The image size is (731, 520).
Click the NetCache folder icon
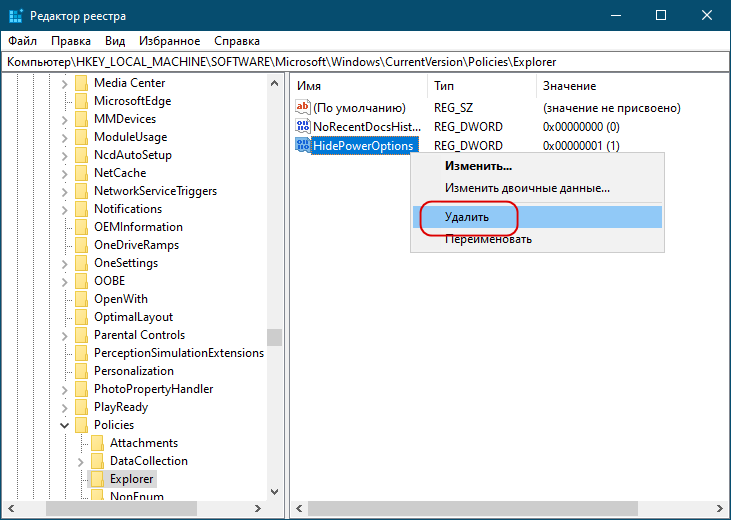click(x=81, y=173)
